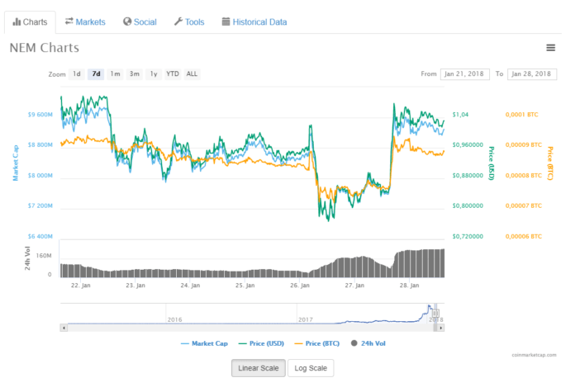Click the 2017 label in navigator
Screen dimensions: 580x392
(306, 319)
